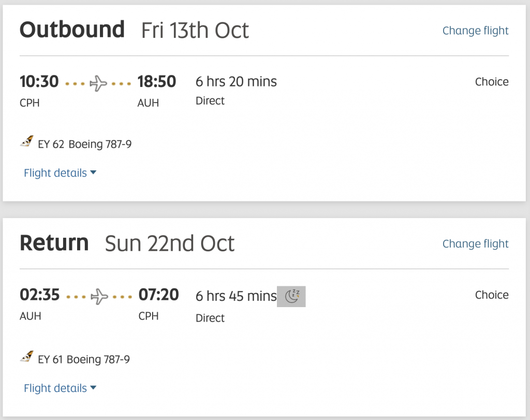
Task: Select the outbound Choice fare label
Action: click(492, 82)
